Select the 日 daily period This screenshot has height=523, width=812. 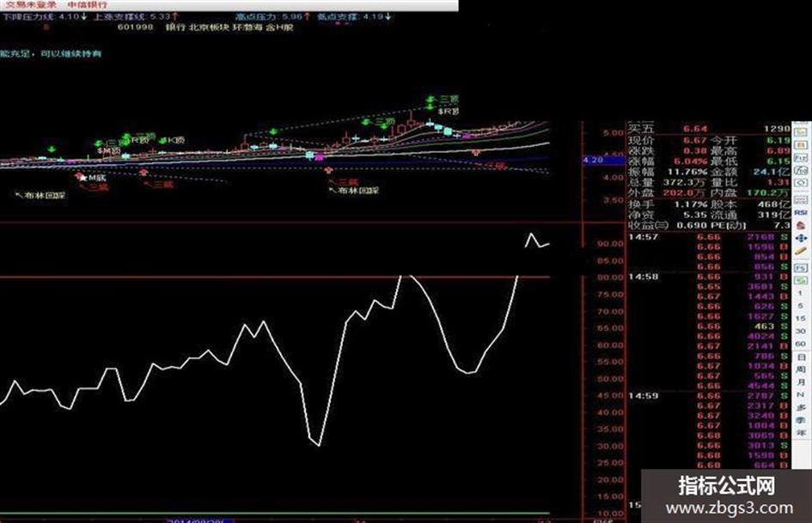pyautogui.click(x=801, y=356)
